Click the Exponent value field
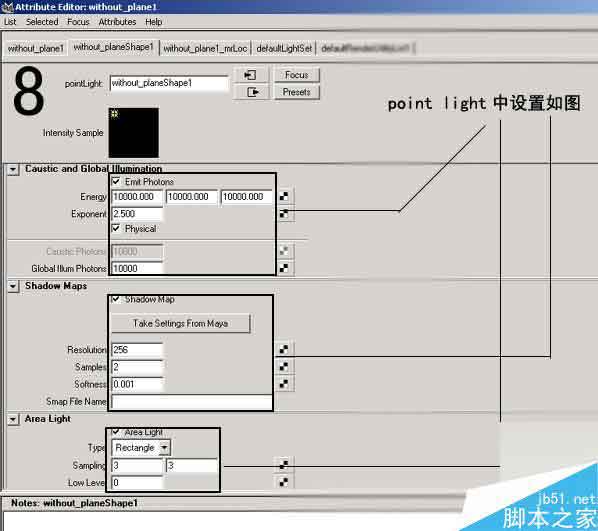598x531 pixels. coord(137,214)
